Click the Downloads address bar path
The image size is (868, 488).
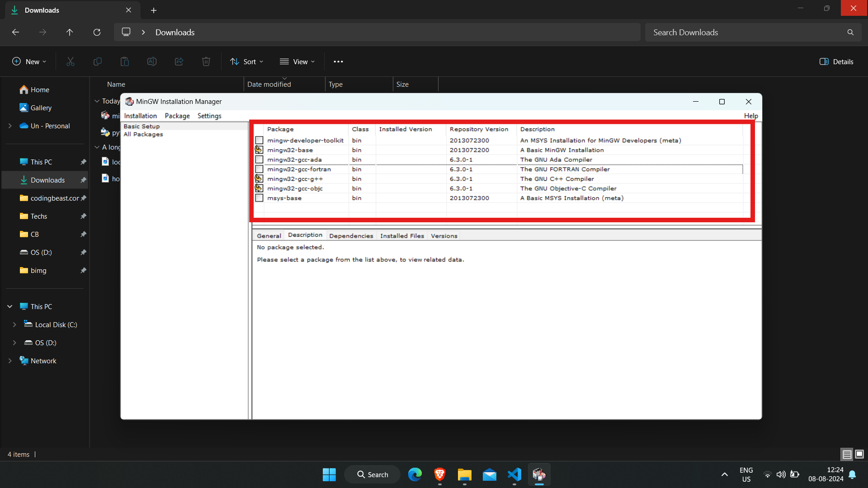click(x=175, y=33)
